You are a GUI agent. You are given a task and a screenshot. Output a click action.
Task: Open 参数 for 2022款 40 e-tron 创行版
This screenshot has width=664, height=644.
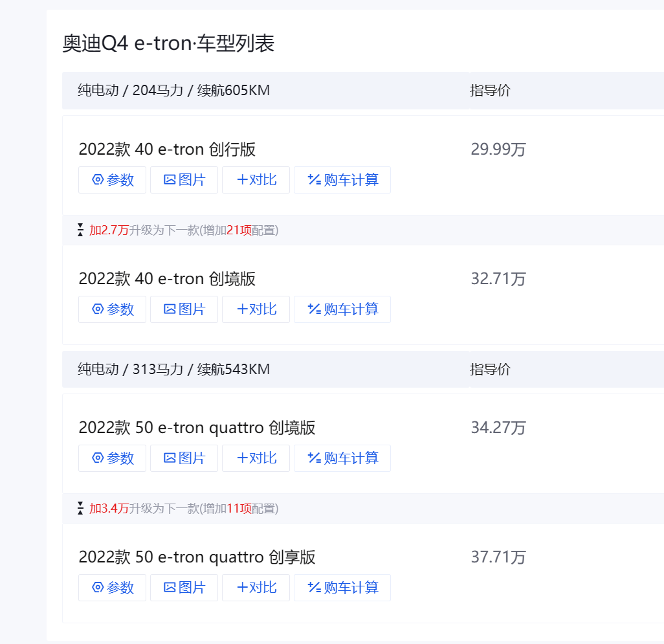coord(112,180)
